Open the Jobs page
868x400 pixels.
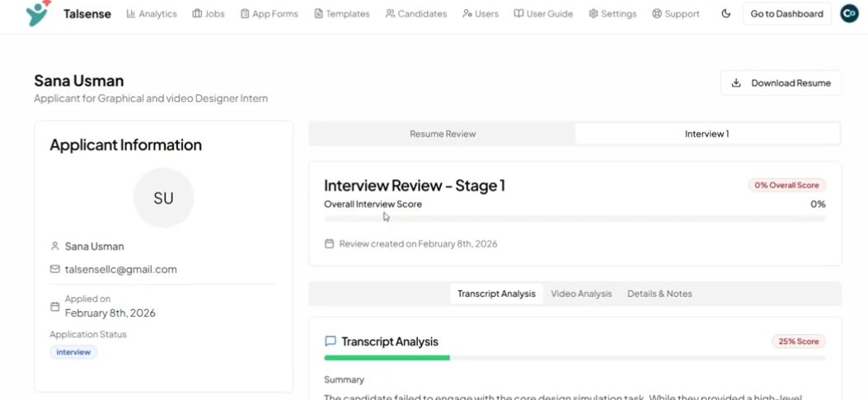[x=209, y=14]
